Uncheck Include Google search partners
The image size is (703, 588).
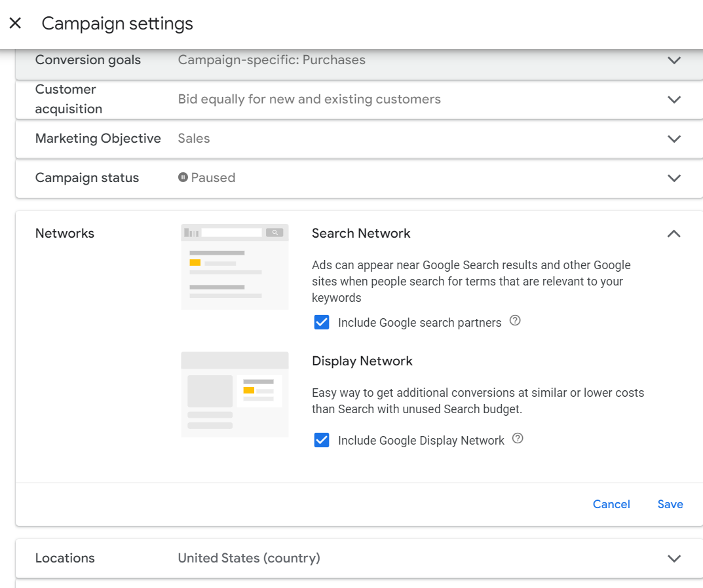click(322, 322)
